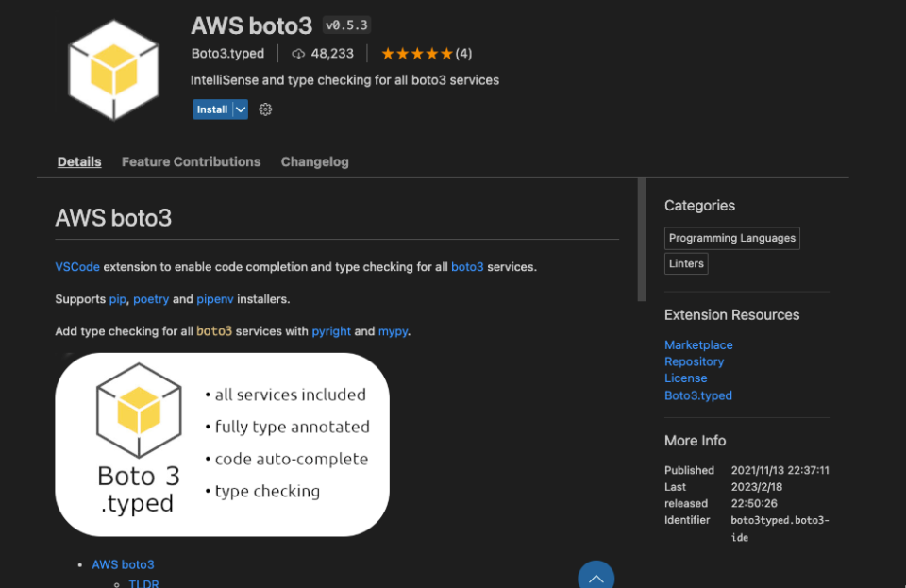
Task: Open the extension settings gear
Action: [265, 109]
